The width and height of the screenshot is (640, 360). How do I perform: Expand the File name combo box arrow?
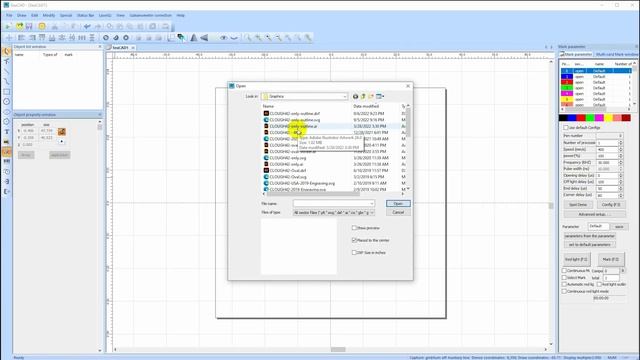pos(371,203)
